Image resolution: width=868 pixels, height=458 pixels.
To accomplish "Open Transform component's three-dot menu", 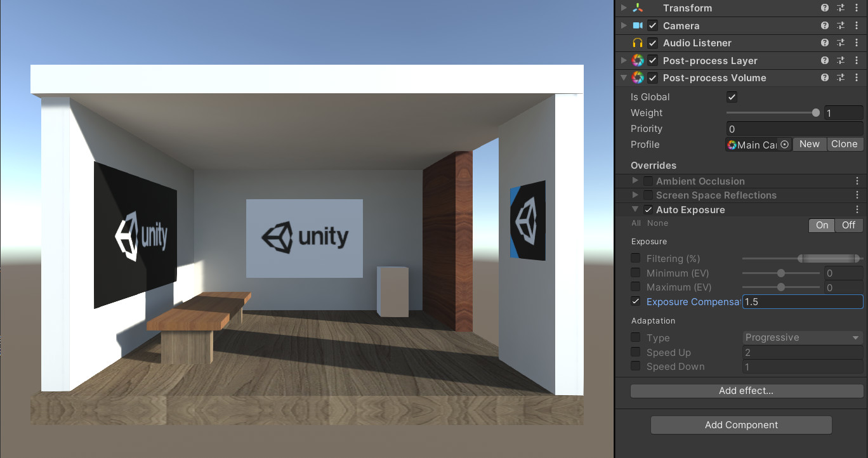I will [x=857, y=8].
